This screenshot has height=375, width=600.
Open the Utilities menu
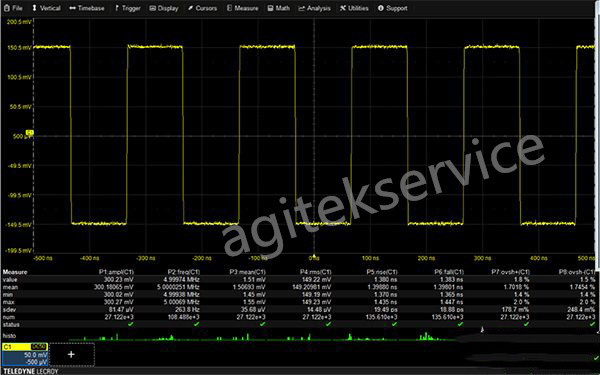354,8
